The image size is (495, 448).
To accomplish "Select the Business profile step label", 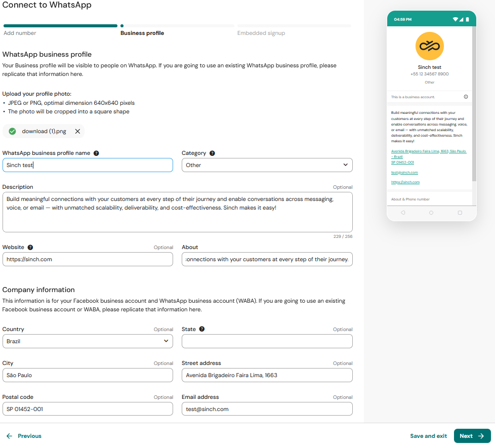I will tap(142, 33).
